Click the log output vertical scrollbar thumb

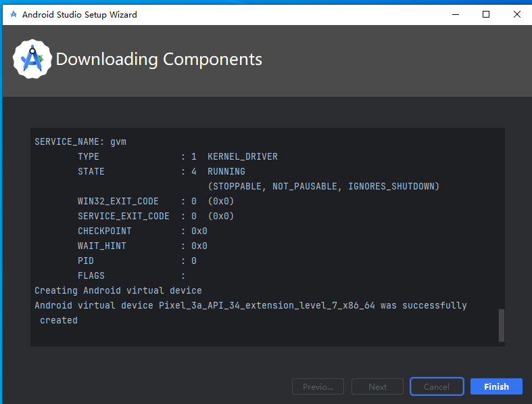pyautogui.click(x=501, y=326)
